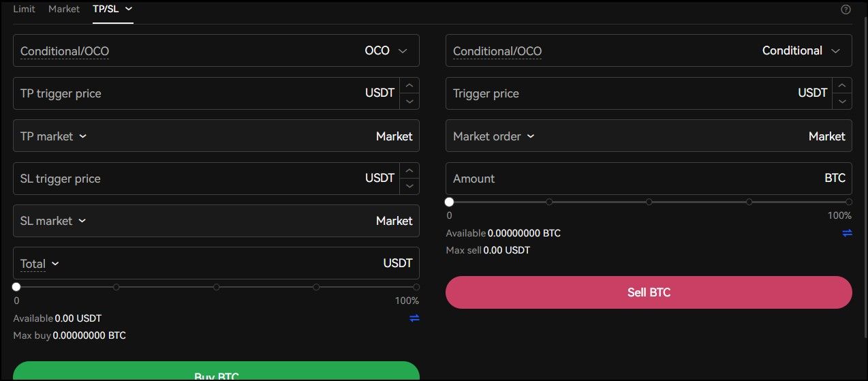Expand the TP market dropdown
Screen dimensions: 868x381
point(54,136)
